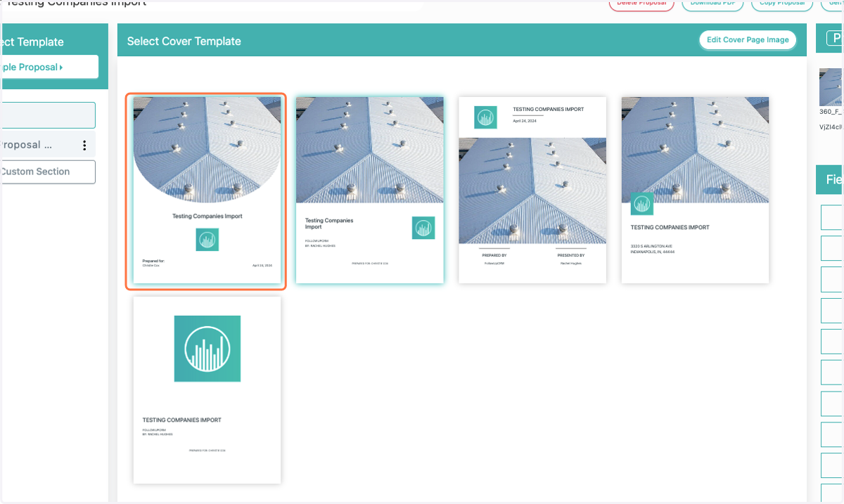Click the partially visible Gen button at top right
Screen dimensions: 844x504
[x=832, y=4]
